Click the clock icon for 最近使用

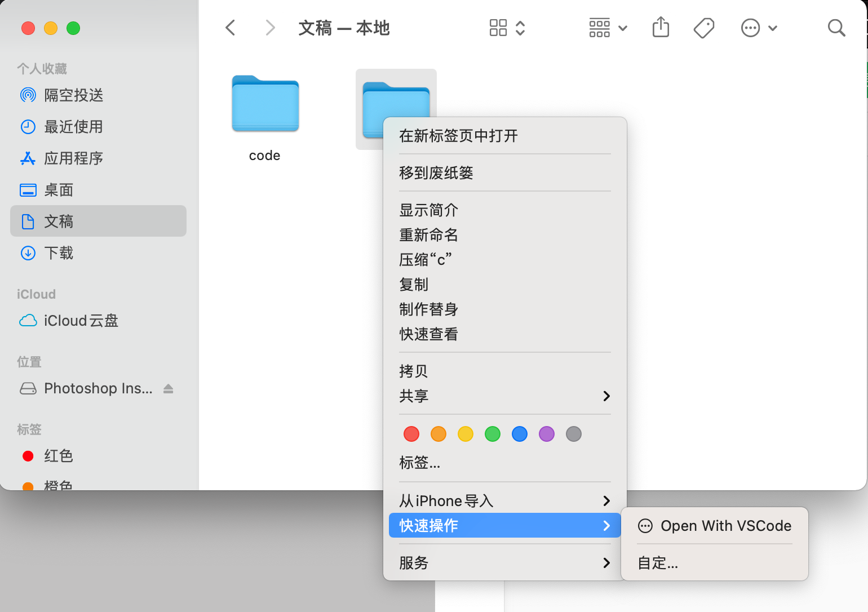(28, 127)
